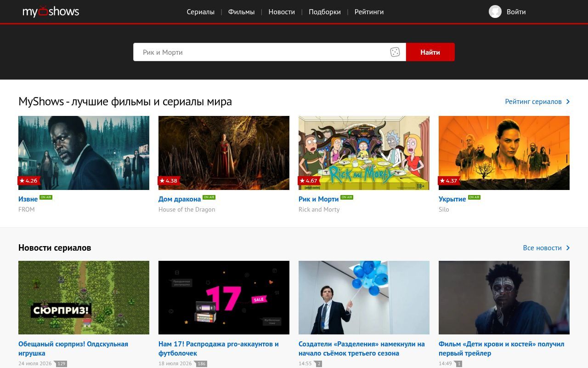The image size is (588, 368).
Task: Open the Новости menu item
Action: [282, 12]
